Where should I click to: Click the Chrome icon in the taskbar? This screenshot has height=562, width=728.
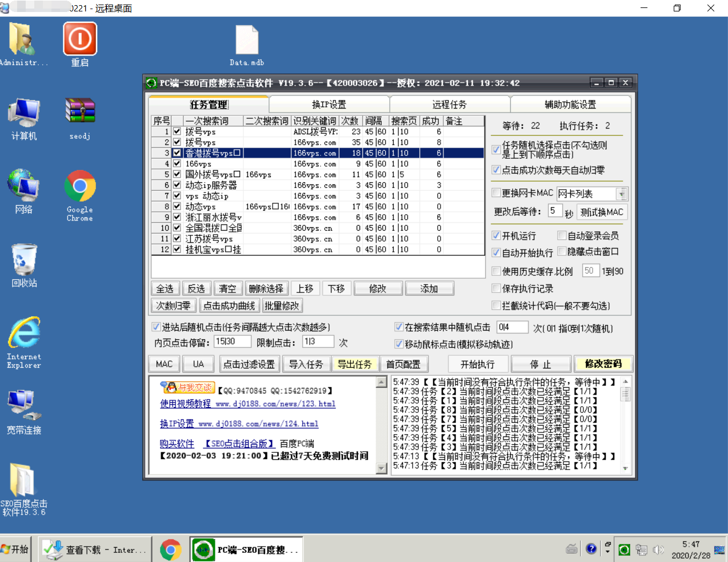(x=170, y=550)
